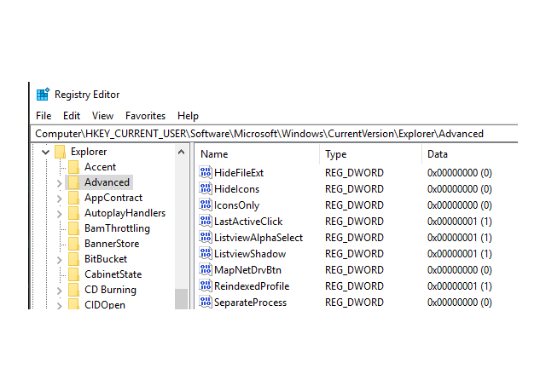The image size is (546, 392).
Task: Click the ListviewAlphaSelect DWORD value icon
Action: 206,237
